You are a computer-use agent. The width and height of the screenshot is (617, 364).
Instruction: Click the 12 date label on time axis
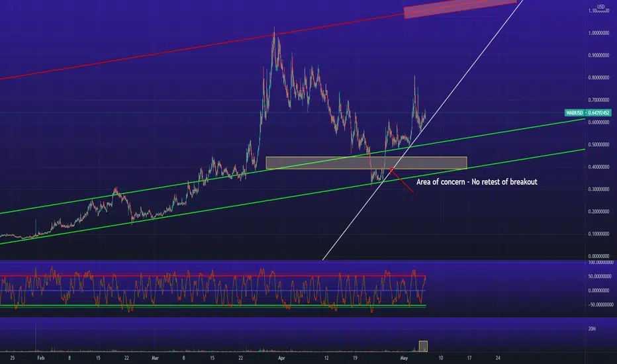[x=326, y=358]
